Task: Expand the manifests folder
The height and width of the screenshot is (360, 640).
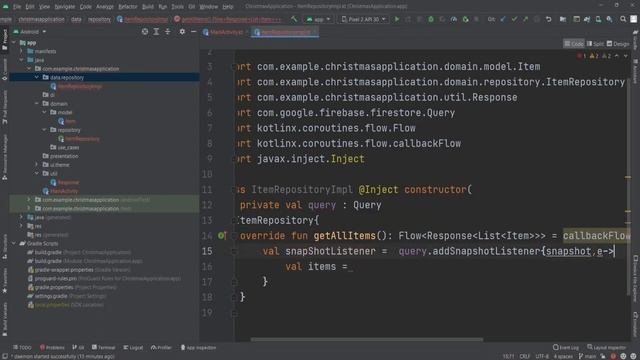Action: click(22, 51)
